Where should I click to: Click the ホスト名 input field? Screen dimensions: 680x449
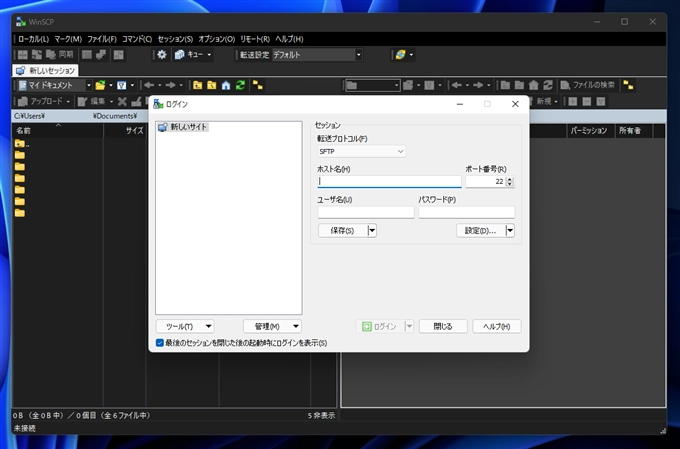click(x=389, y=182)
